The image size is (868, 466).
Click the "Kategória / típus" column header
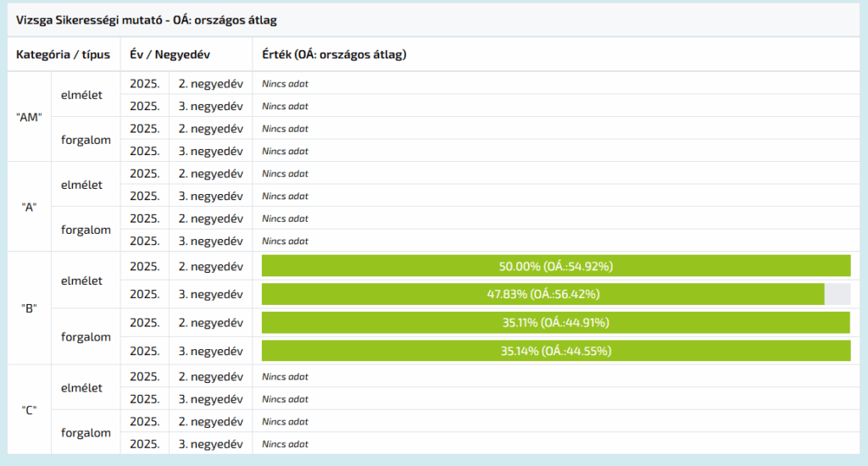[x=64, y=54]
